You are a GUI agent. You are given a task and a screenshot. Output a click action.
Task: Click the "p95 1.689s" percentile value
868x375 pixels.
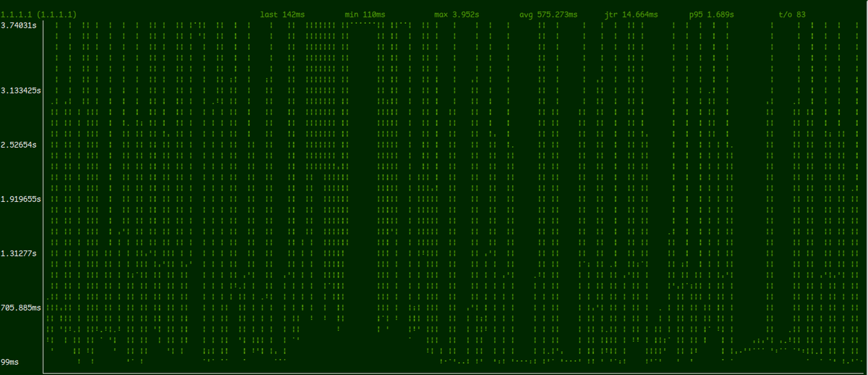tap(712, 14)
